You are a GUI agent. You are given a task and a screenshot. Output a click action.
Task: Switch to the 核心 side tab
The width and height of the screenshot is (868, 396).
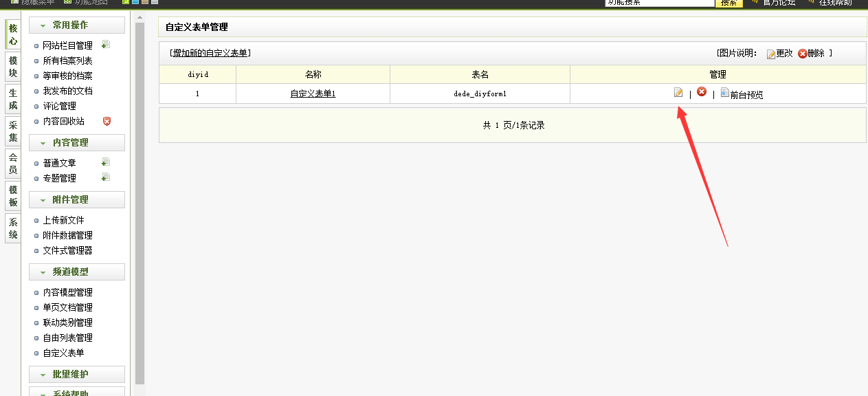pos(12,34)
